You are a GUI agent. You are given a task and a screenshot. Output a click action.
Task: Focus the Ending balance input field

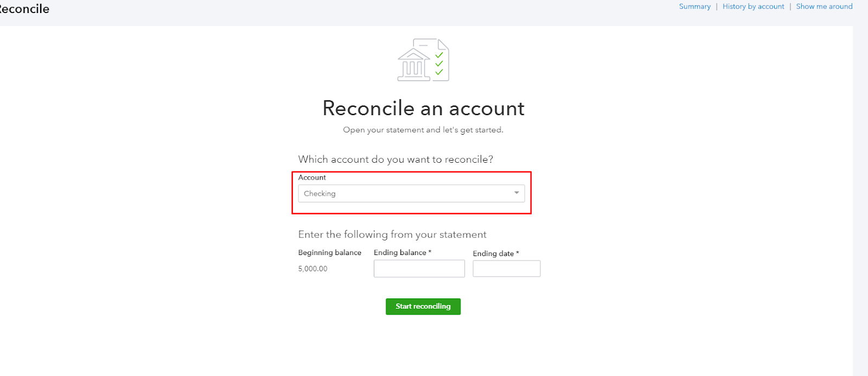click(419, 269)
